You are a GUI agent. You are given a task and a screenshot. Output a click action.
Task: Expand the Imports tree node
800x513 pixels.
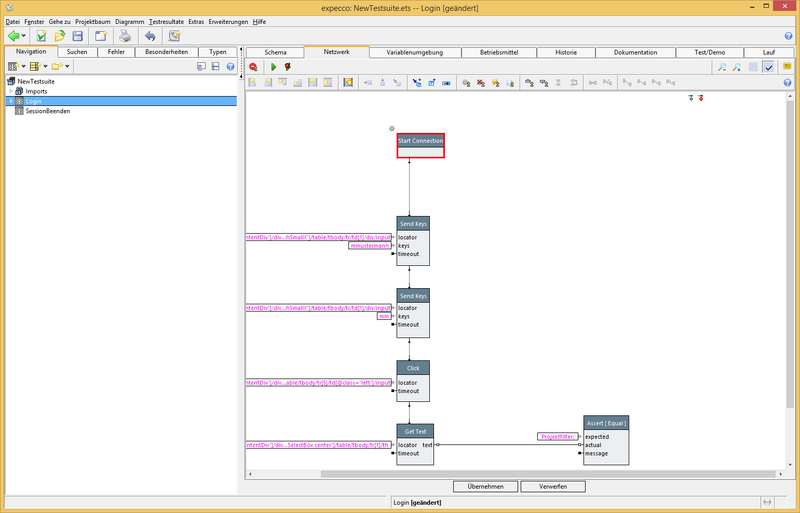(10, 91)
